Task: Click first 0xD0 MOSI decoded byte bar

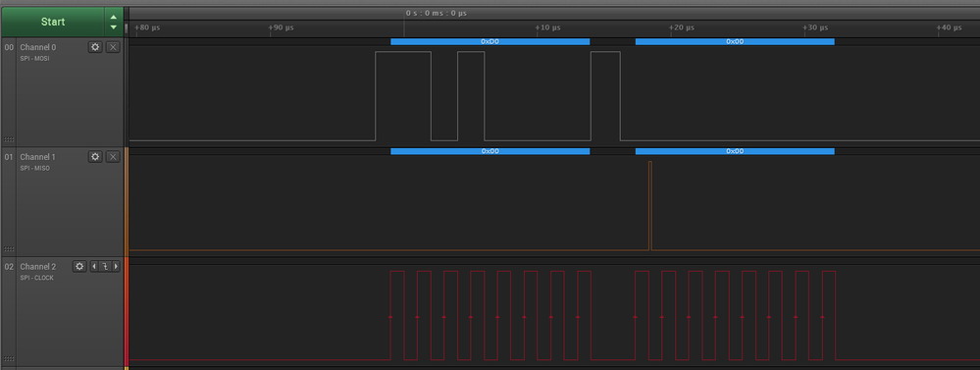Action: tap(490, 41)
